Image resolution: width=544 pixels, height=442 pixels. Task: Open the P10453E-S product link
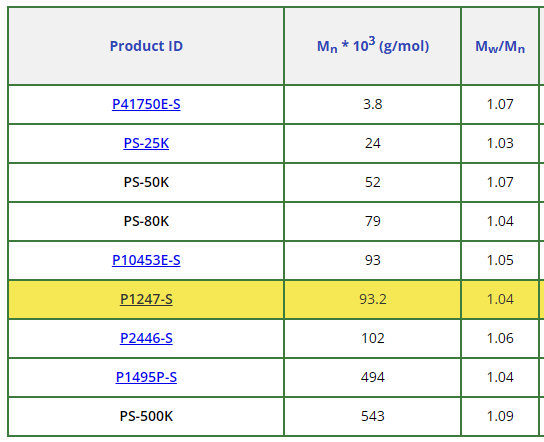tap(146, 260)
